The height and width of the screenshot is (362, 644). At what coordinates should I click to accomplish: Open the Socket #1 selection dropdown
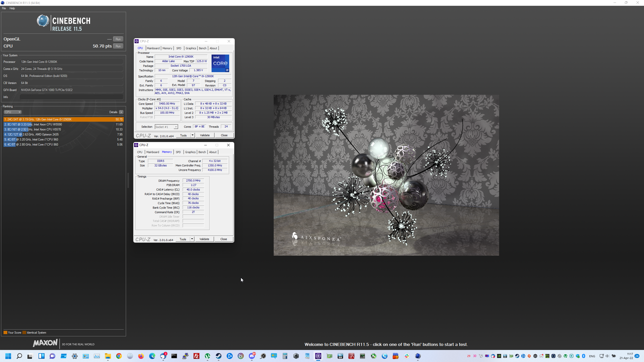167,127
